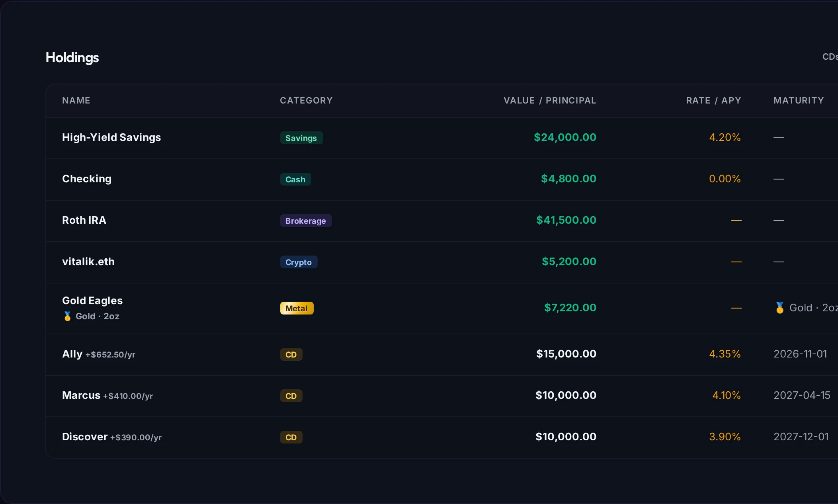Click the 0.00% rate
This screenshot has height=504, width=838.
pos(725,179)
